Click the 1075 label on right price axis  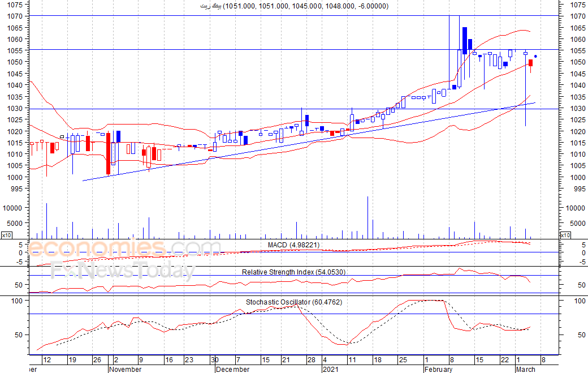pyautogui.click(x=578, y=5)
